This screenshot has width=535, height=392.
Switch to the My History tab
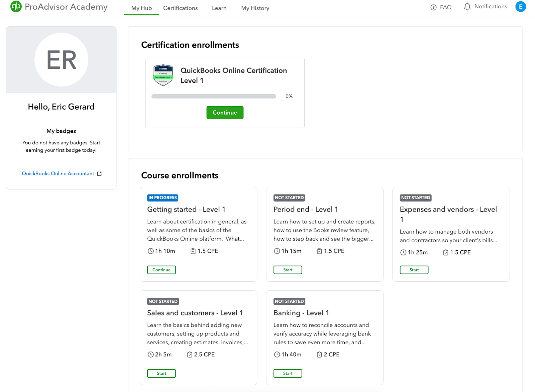point(255,8)
